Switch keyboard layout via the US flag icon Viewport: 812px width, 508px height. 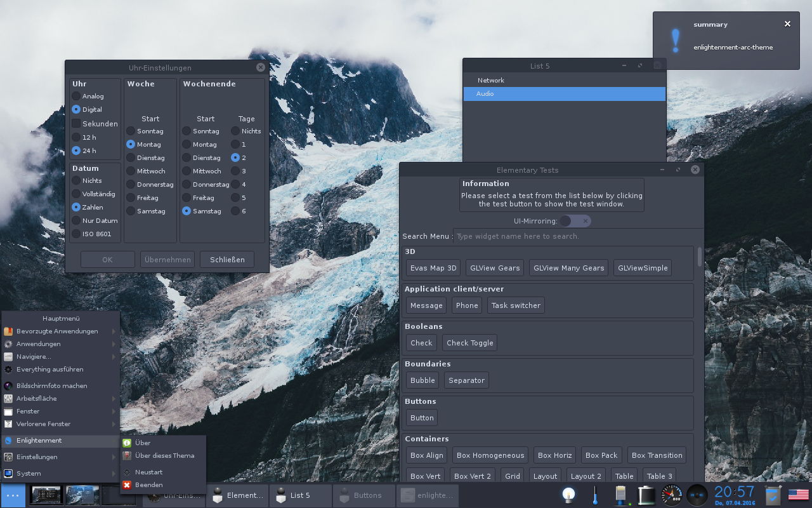tap(798, 495)
